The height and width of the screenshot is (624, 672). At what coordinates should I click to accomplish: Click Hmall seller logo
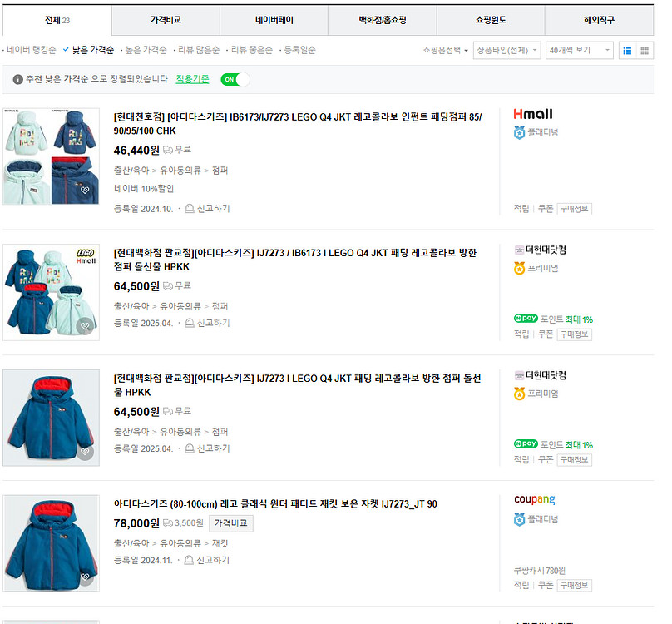click(x=533, y=114)
